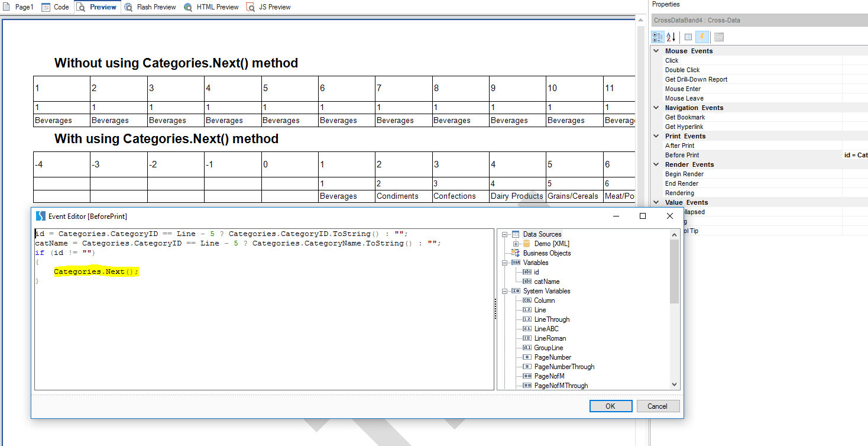Expand the Demo [XML] data source
The height and width of the screenshot is (446, 868).
pyautogui.click(x=516, y=244)
